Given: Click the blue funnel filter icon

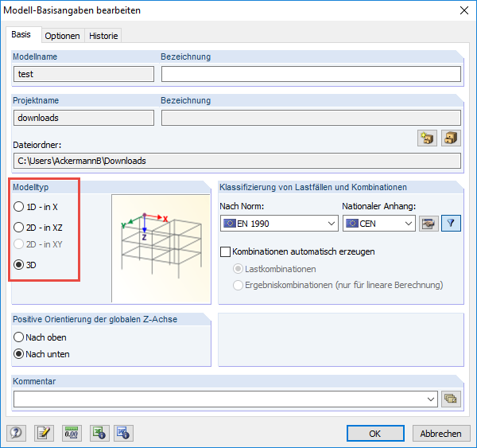Looking at the screenshot, I should [451, 224].
